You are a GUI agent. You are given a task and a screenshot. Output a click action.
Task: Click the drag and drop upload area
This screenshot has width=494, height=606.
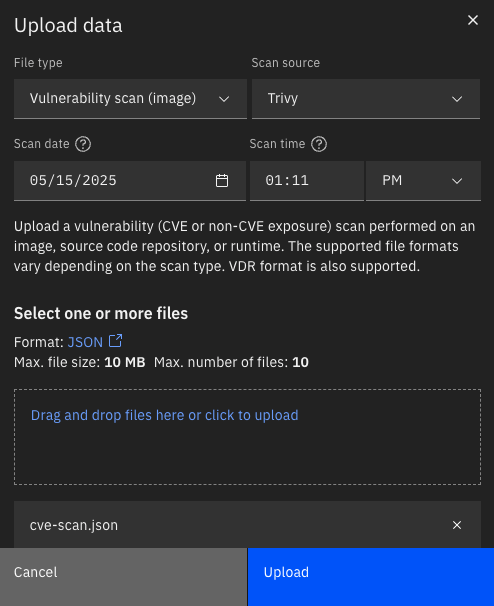[x=247, y=437]
